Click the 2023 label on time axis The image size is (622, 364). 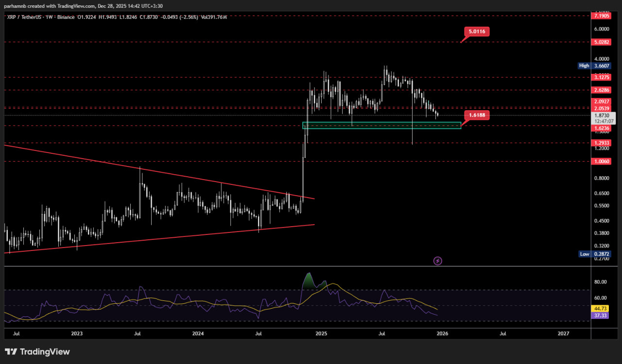tap(77, 333)
